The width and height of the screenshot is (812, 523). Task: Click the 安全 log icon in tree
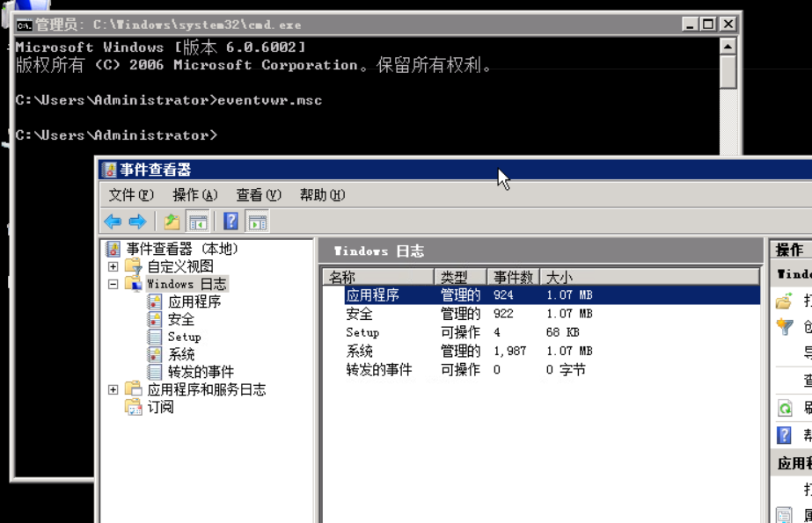point(154,319)
